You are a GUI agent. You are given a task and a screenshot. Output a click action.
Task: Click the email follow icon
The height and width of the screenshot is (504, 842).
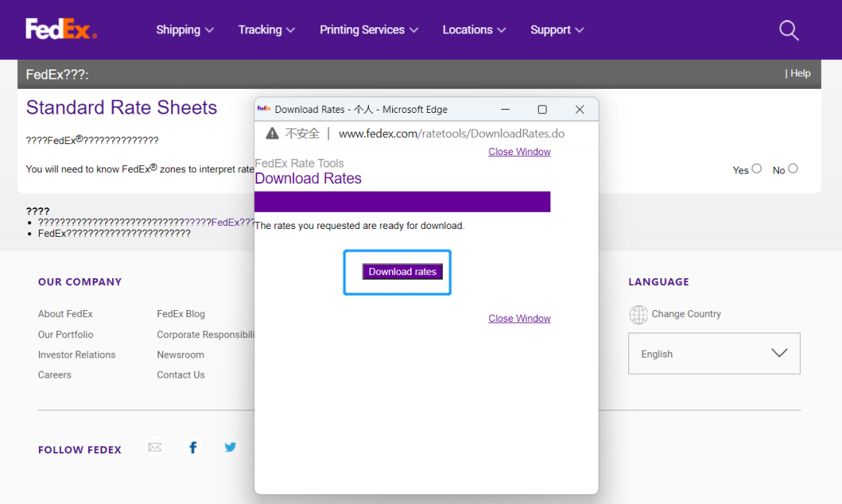(x=154, y=447)
